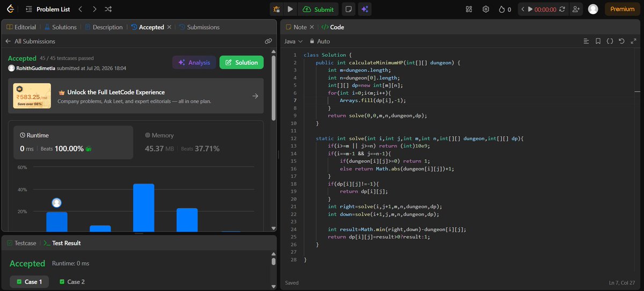
Task: Click the invite user icon
Action: tap(577, 9)
